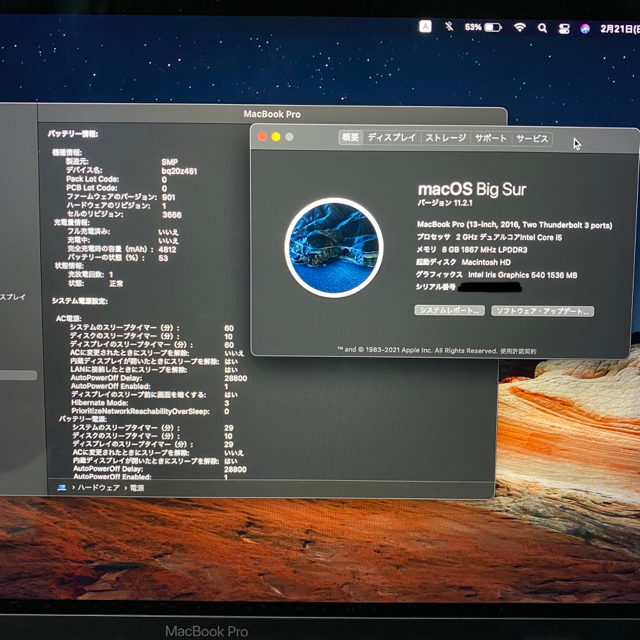The width and height of the screenshot is (640, 640).
Task: Click the システムレポート button
Action: coord(449,310)
